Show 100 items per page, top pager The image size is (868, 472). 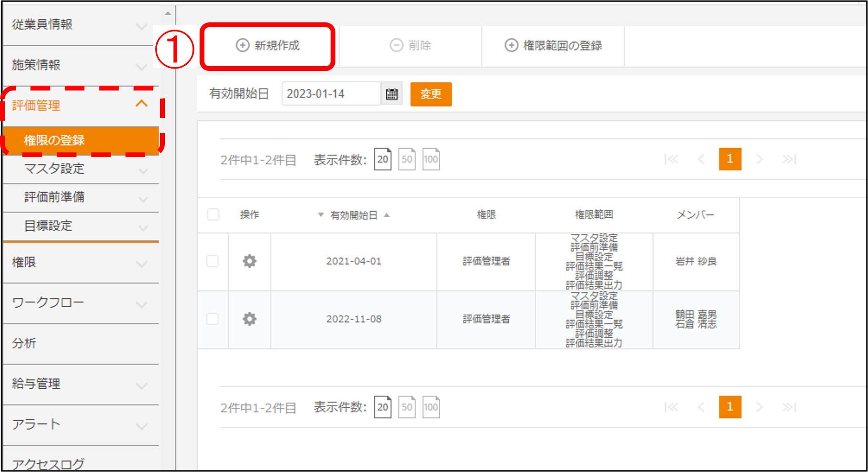[x=431, y=159]
